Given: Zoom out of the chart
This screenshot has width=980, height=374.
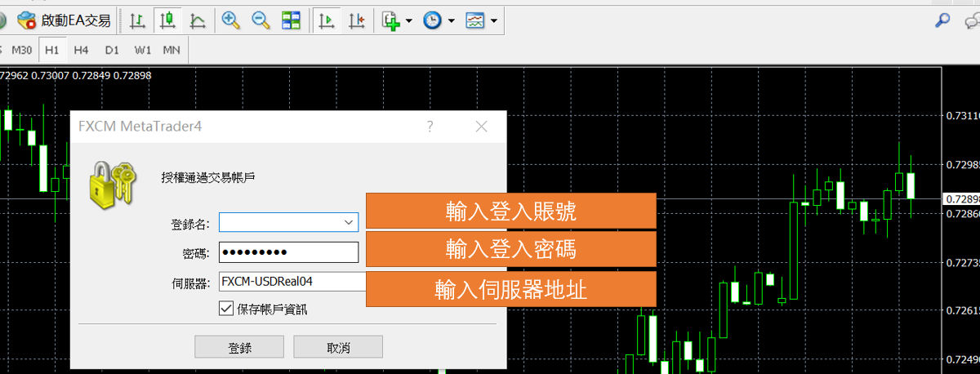Looking at the screenshot, I should [x=261, y=20].
